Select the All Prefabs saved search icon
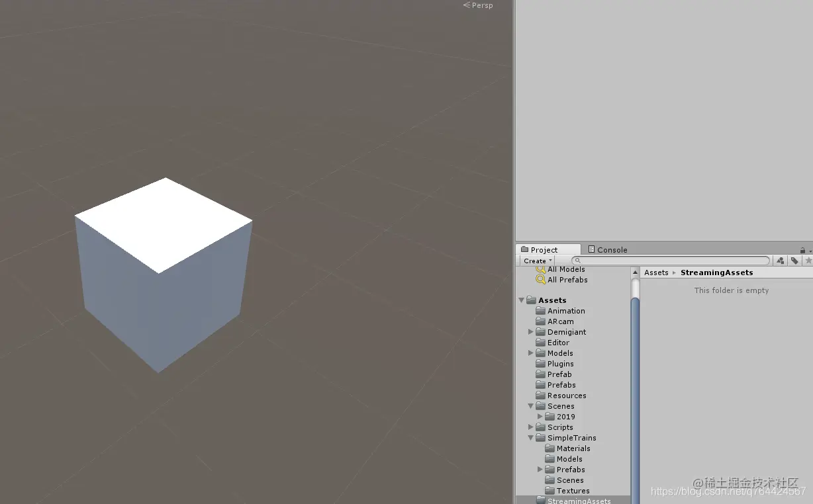 540,280
